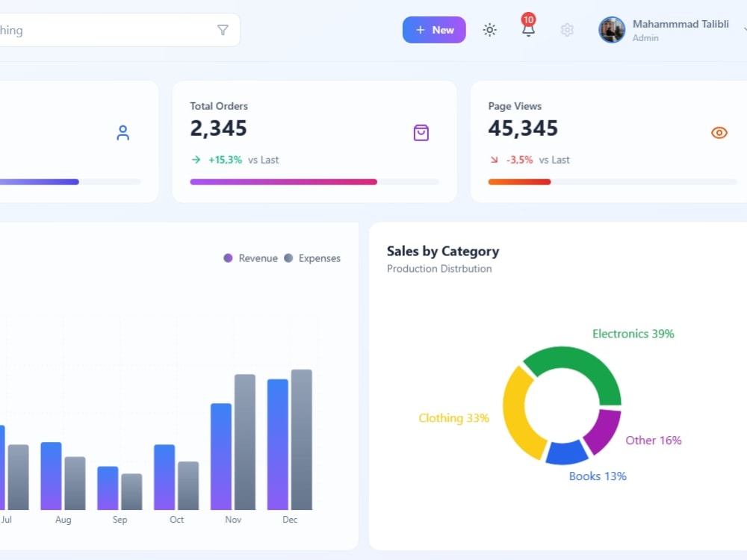Click the yellow Clothing donut segment
Image resolution: width=747 pixels, height=560 pixels.
(516, 414)
